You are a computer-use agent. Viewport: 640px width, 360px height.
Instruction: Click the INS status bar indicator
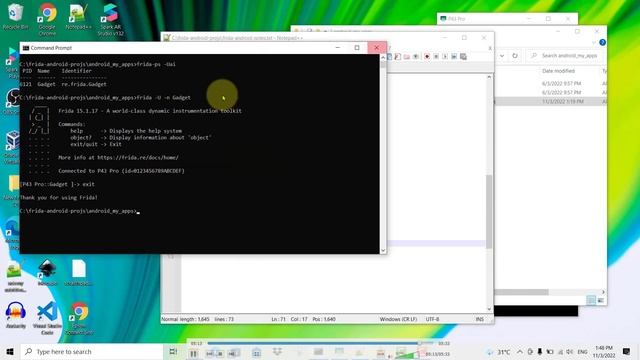pos(480,319)
